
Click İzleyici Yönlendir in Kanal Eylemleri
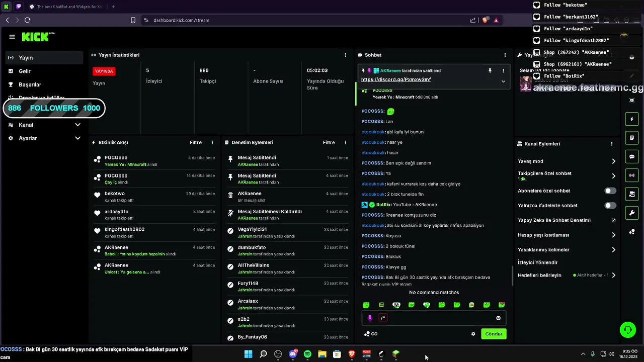point(538,262)
